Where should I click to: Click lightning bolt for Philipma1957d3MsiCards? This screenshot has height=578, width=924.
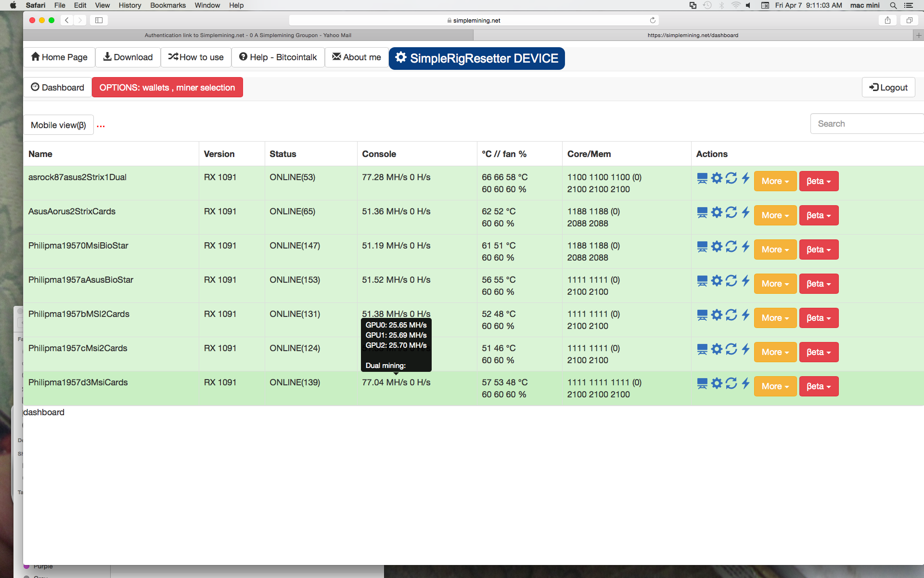[x=745, y=383]
